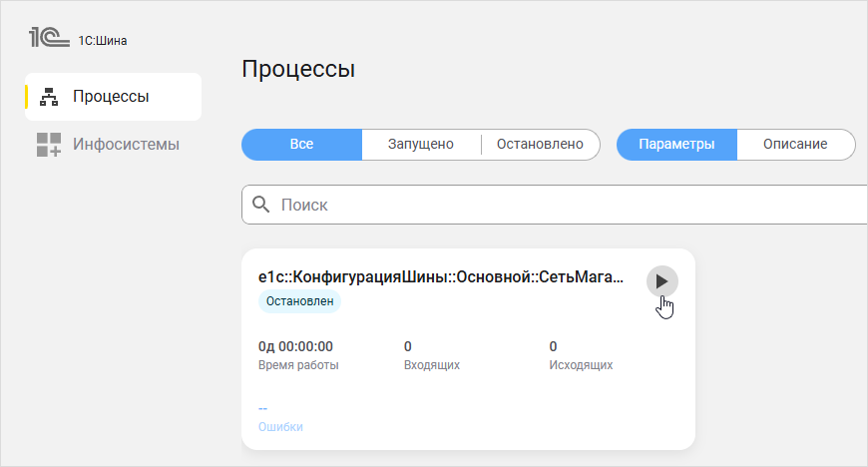Screen dimensions: 868x467
Task: Open process e1c::КонфигурацияШины::Основной title
Action: pos(441,277)
